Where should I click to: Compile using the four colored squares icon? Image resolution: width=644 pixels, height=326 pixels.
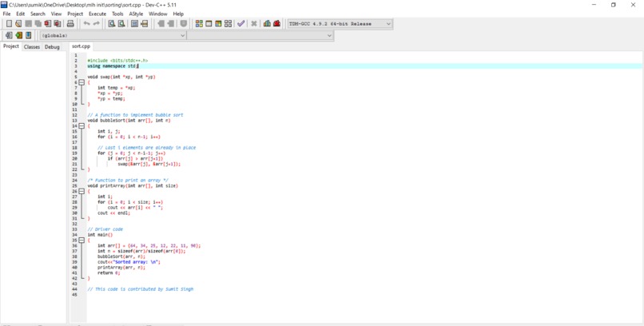click(199, 24)
